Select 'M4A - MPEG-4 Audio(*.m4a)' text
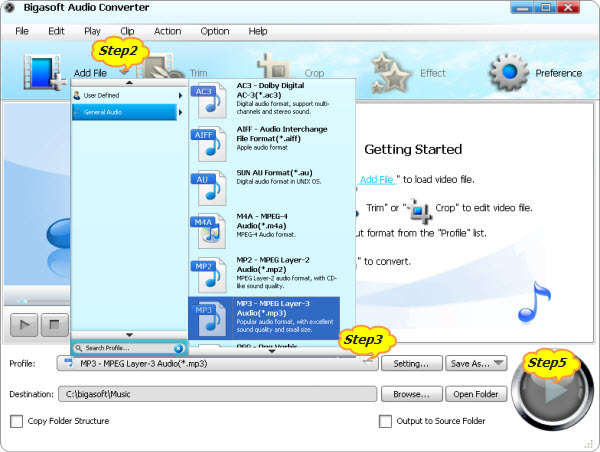Viewport: 600px width, 452px height. click(x=262, y=221)
